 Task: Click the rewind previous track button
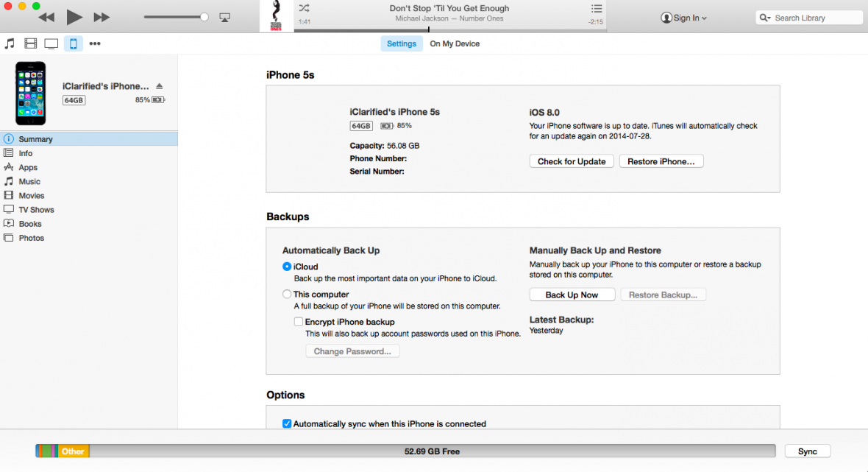pos(46,17)
